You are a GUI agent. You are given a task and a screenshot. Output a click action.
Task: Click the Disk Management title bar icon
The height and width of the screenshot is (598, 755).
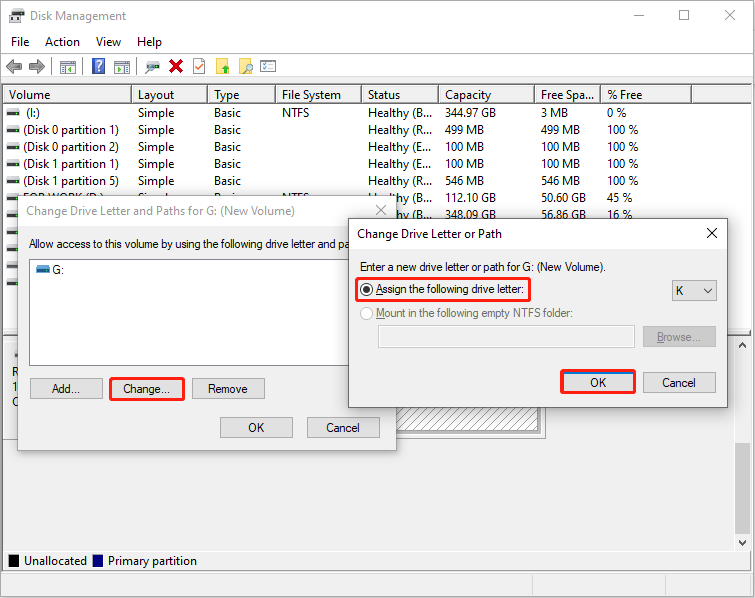[16, 15]
